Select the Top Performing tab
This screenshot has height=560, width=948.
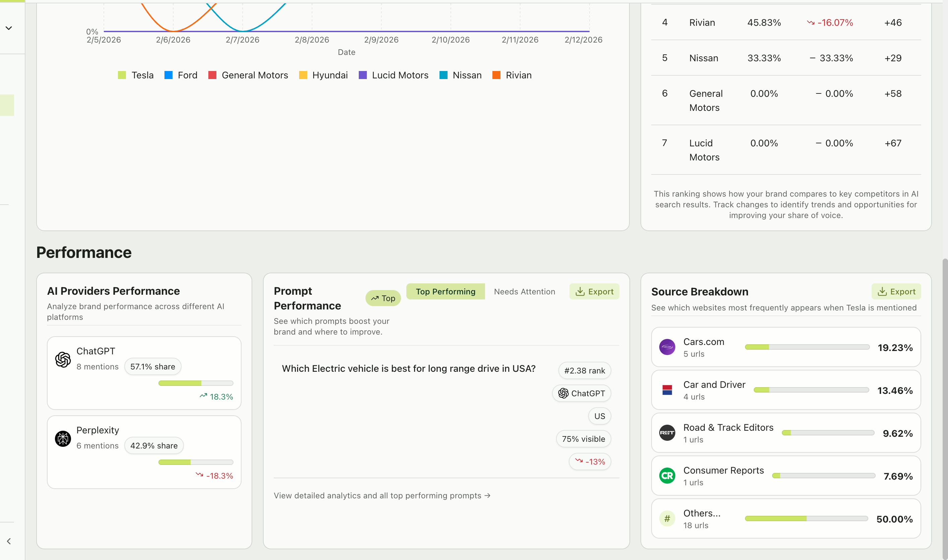(x=445, y=291)
